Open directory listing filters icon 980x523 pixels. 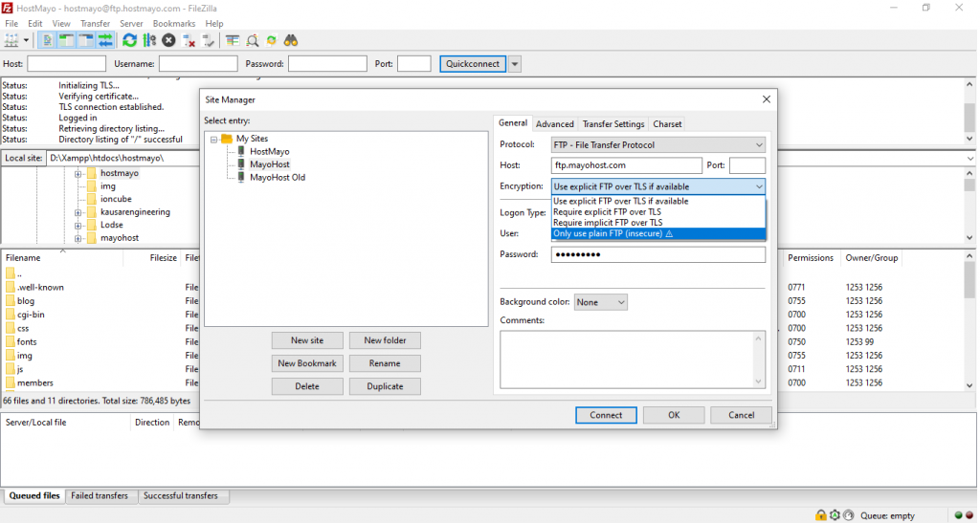(233, 40)
